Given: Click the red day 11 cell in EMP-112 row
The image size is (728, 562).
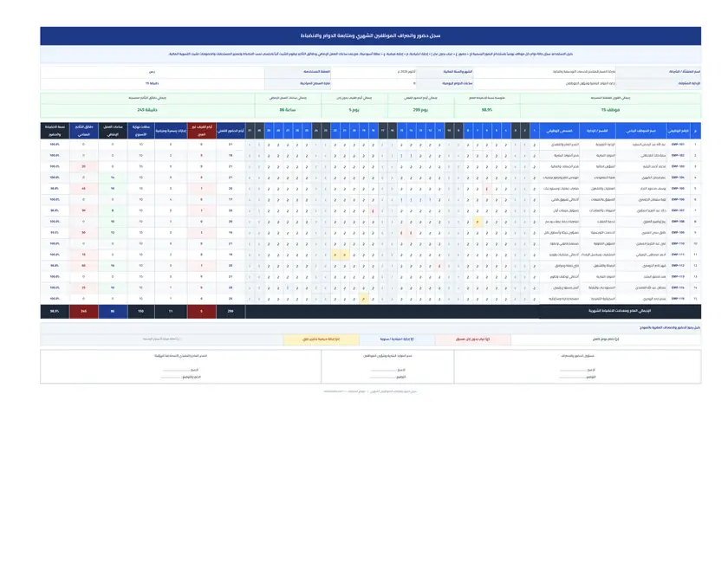Looking at the screenshot, I should pos(439,266).
